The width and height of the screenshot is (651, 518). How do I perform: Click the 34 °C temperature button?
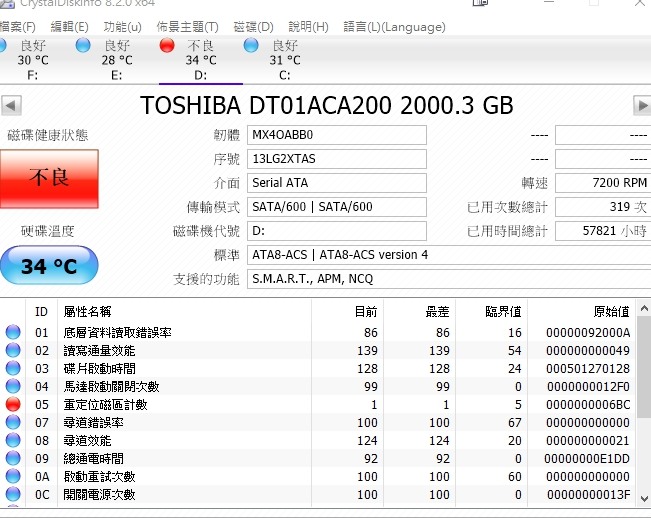[x=49, y=265]
